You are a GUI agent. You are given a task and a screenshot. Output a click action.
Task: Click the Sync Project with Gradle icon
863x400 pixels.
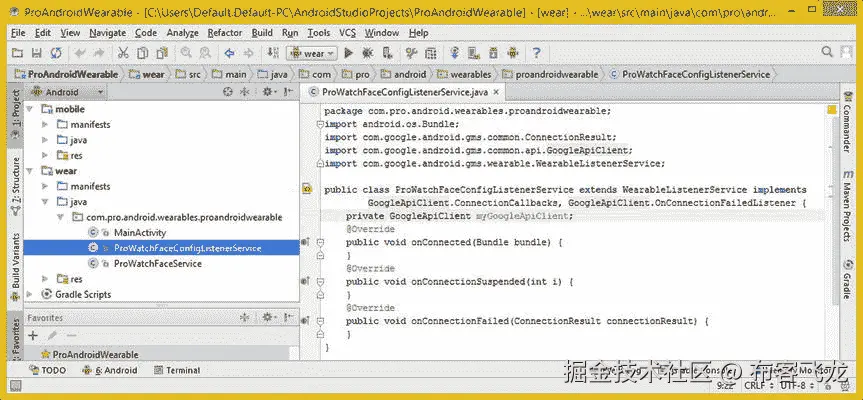(x=455, y=53)
